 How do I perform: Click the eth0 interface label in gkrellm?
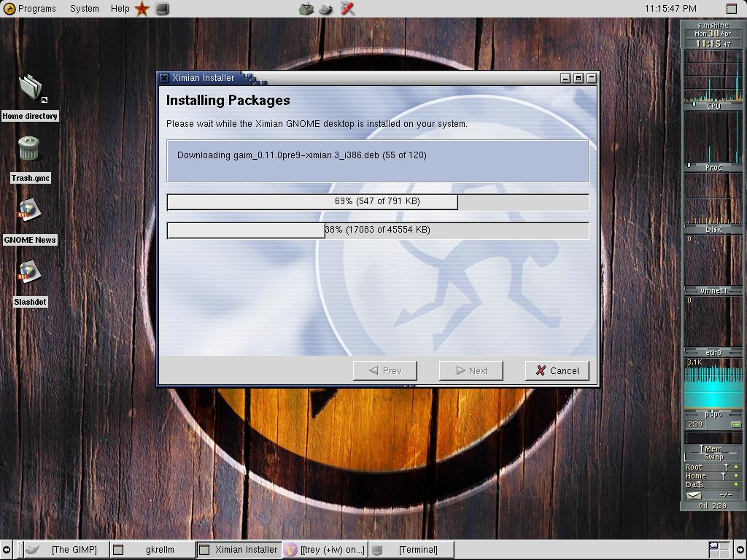click(x=713, y=352)
